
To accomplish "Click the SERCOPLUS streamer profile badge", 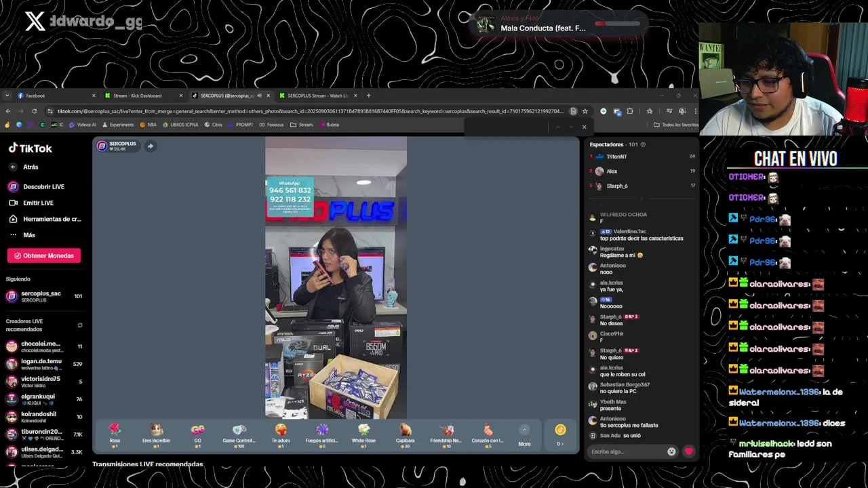I will (x=117, y=146).
